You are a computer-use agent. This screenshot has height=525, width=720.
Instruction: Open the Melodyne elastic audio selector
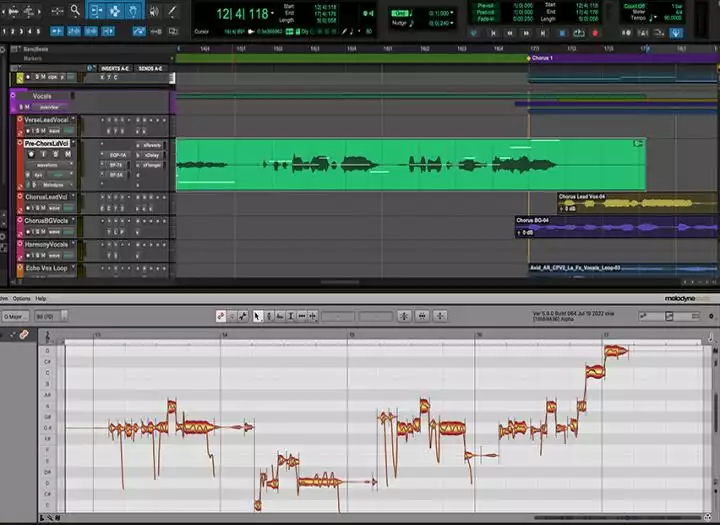tap(53, 185)
